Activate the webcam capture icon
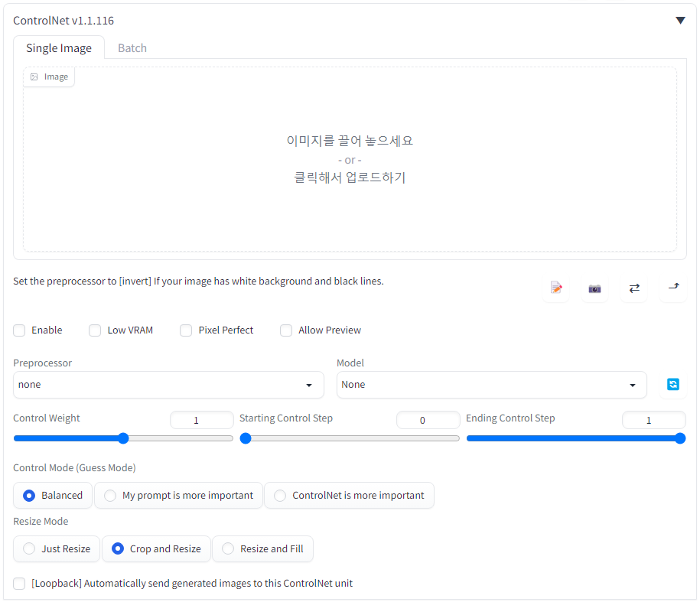 (594, 288)
